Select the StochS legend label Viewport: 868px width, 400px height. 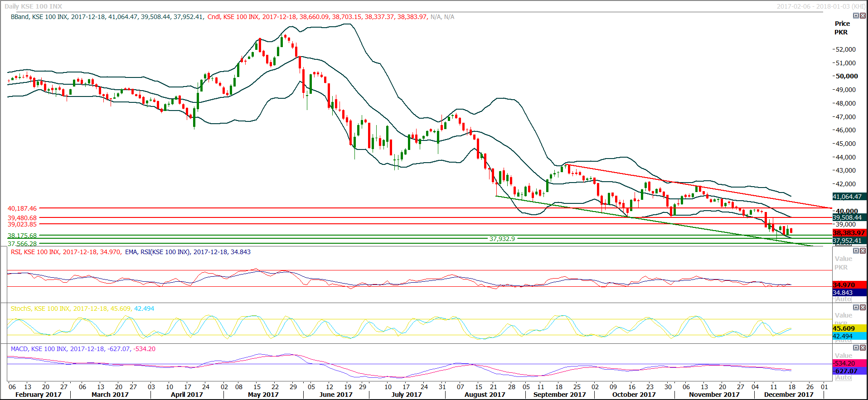pos(21,308)
